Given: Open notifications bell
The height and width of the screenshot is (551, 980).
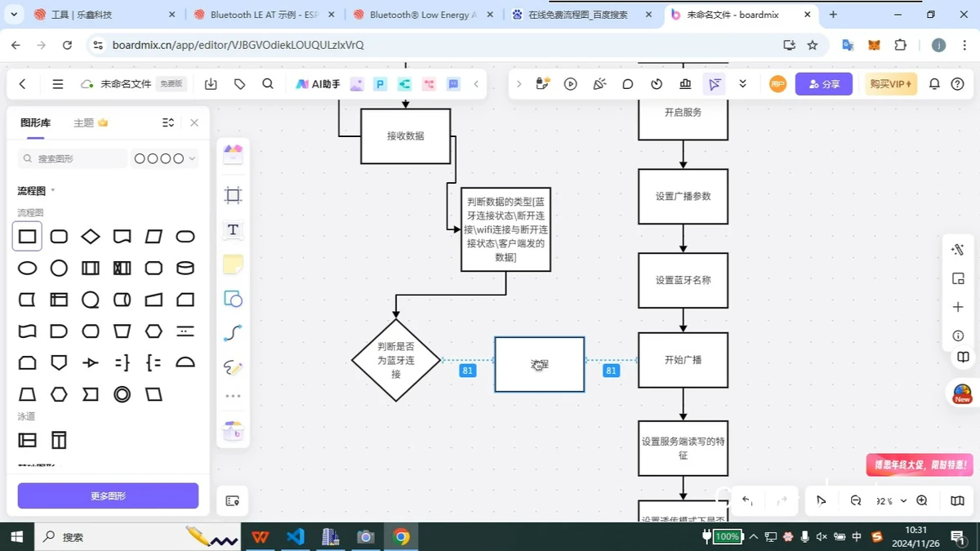Looking at the screenshot, I should tap(935, 84).
